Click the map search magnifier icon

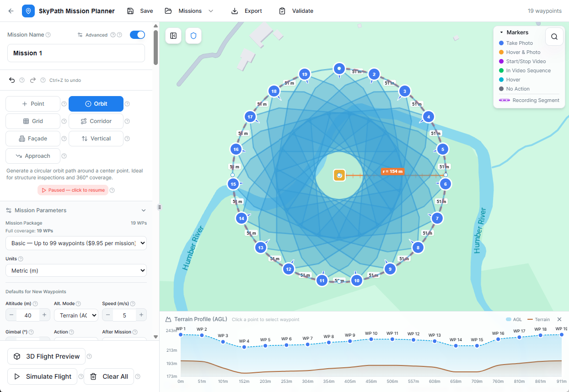tap(554, 37)
